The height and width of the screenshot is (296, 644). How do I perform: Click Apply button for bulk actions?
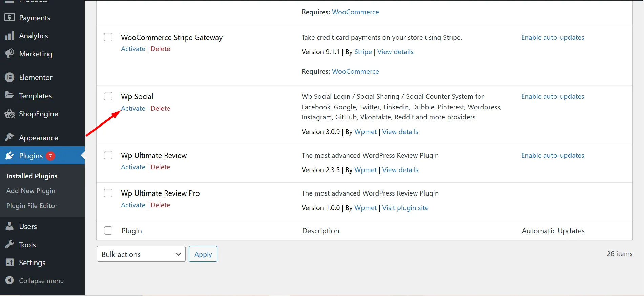coord(203,254)
